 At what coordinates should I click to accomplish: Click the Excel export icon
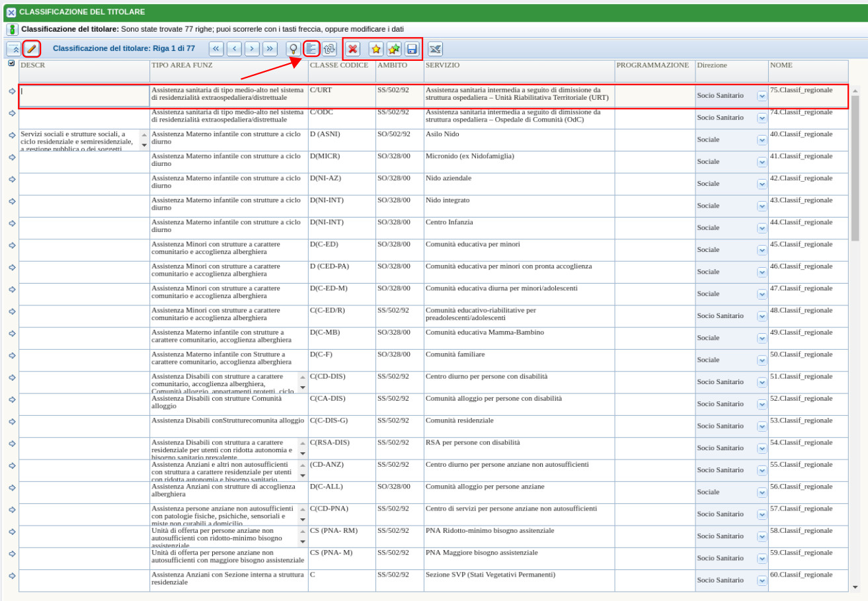[435, 49]
